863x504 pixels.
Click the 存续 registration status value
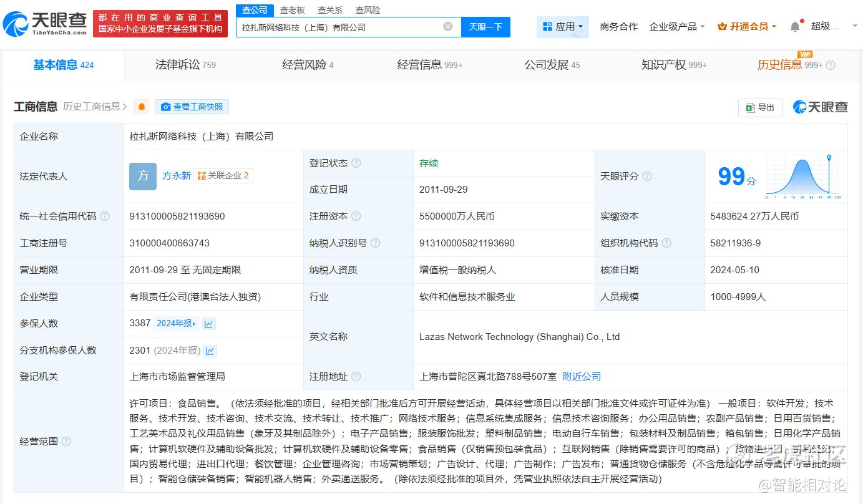429,163
